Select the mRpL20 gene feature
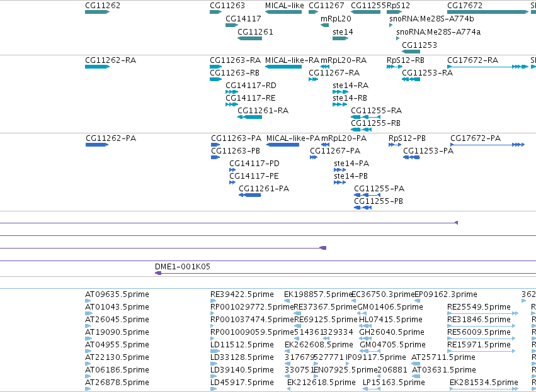Image resolution: width=536 pixels, height=392 pixels. tap(325, 25)
